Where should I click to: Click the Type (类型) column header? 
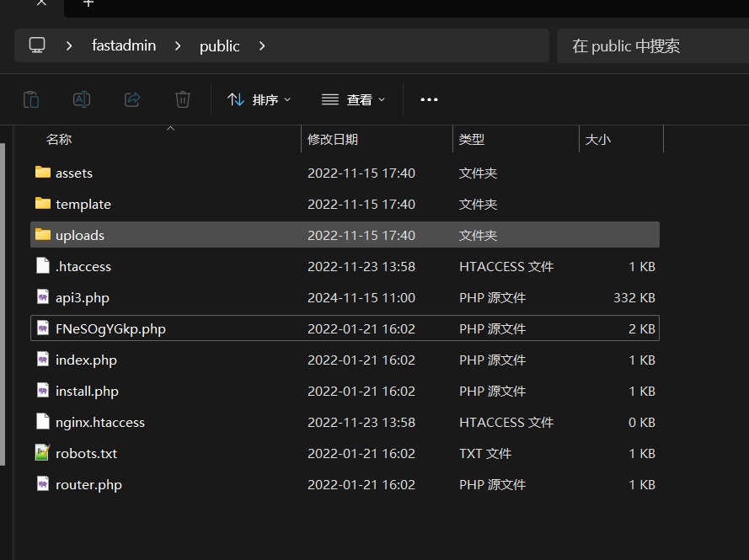472,139
